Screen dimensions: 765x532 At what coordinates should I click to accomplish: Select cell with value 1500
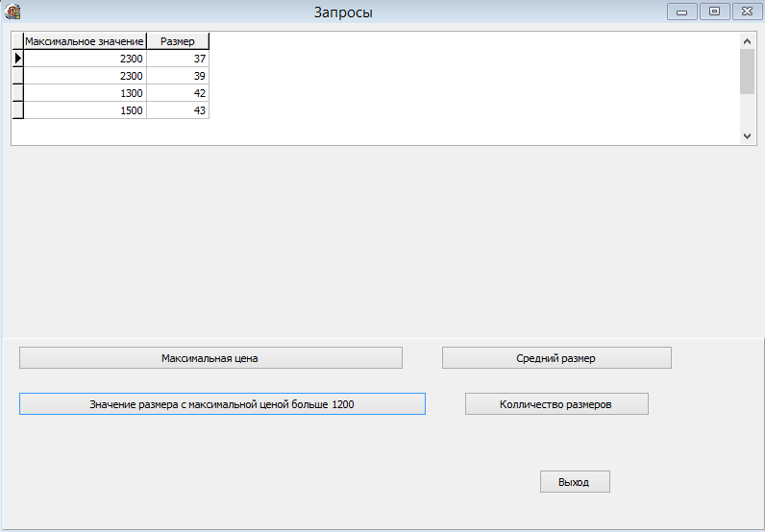click(x=85, y=110)
